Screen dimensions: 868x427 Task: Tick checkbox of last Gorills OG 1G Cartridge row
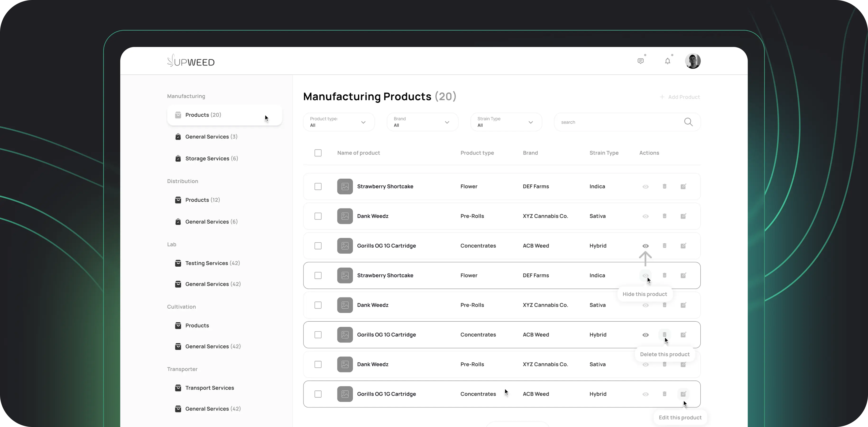point(318,394)
